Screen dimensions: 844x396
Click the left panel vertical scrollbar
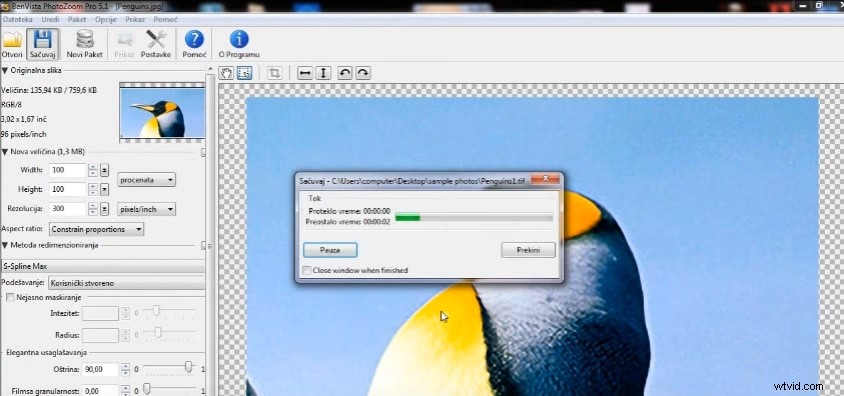coord(210,231)
